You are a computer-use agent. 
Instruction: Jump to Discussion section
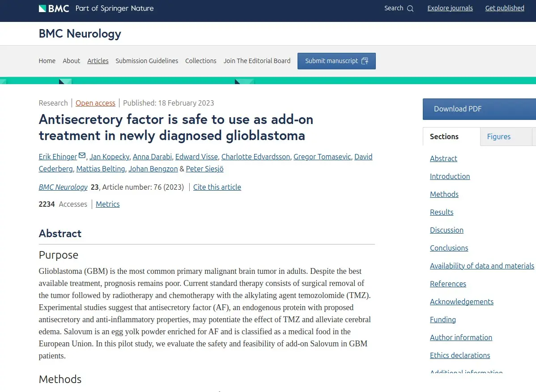pyautogui.click(x=447, y=230)
